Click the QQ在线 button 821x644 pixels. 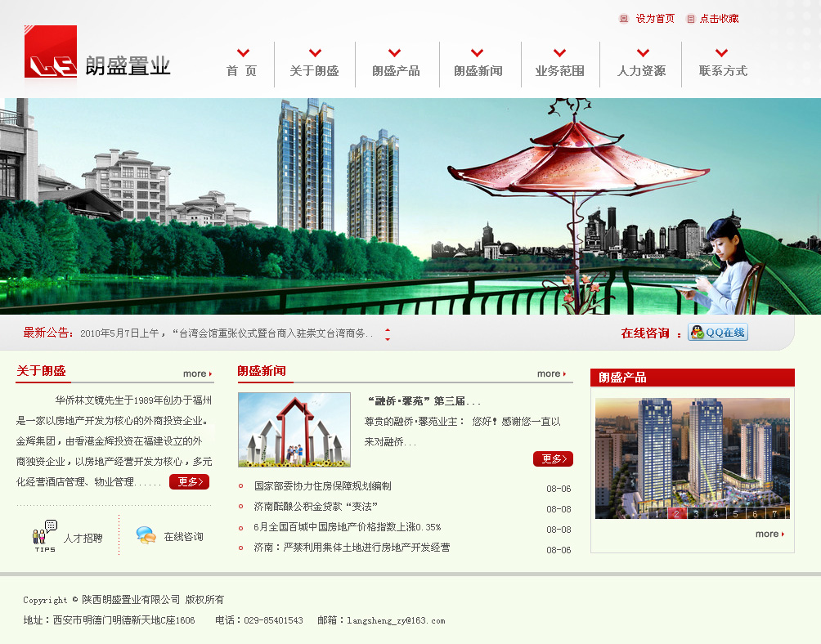718,332
